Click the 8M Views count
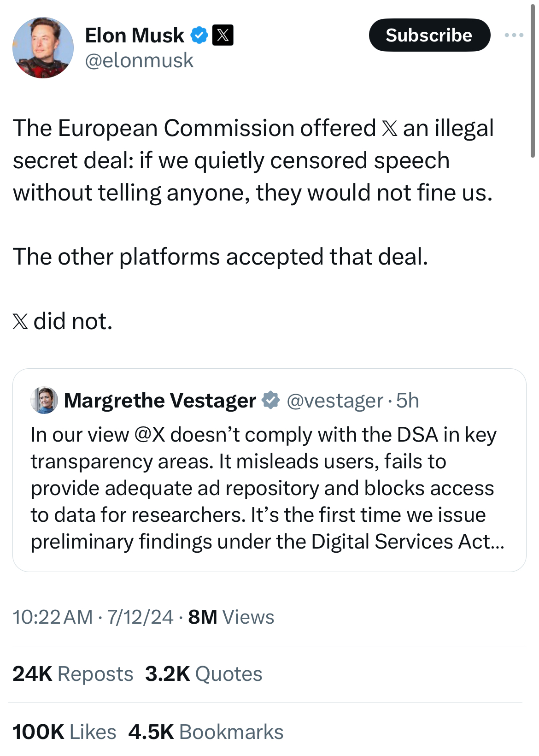Screen dimensions: 539x756 click(x=231, y=617)
